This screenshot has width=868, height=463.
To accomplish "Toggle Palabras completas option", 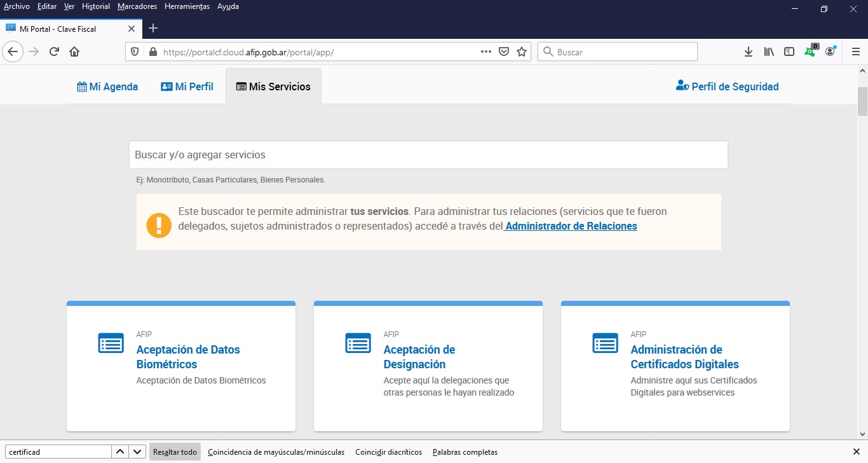I will 465,452.
